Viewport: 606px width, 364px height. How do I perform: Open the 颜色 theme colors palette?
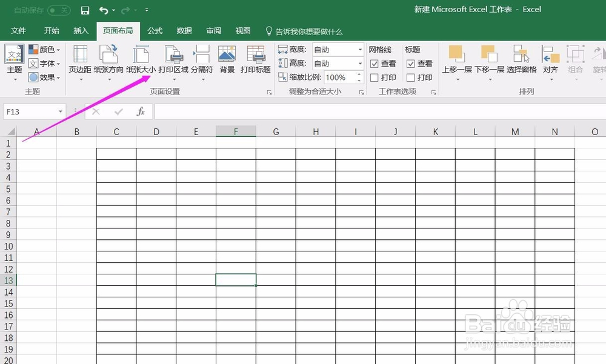pos(44,49)
